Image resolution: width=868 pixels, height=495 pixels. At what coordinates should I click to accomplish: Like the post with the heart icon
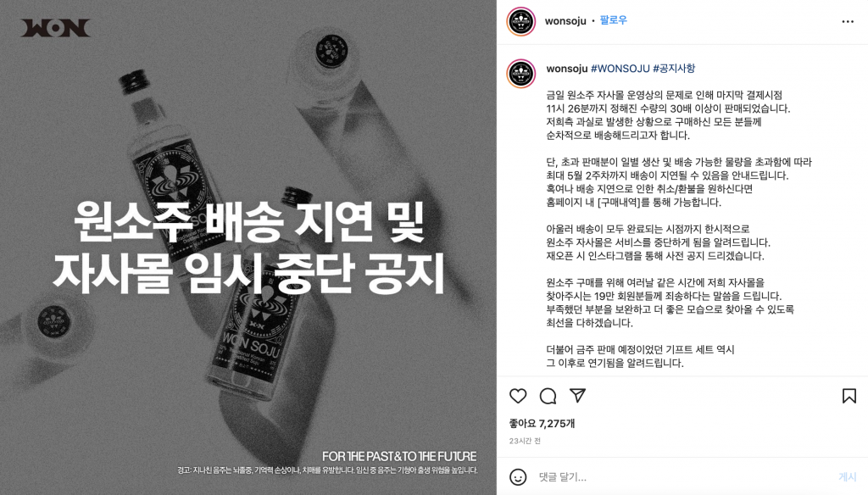coord(518,396)
